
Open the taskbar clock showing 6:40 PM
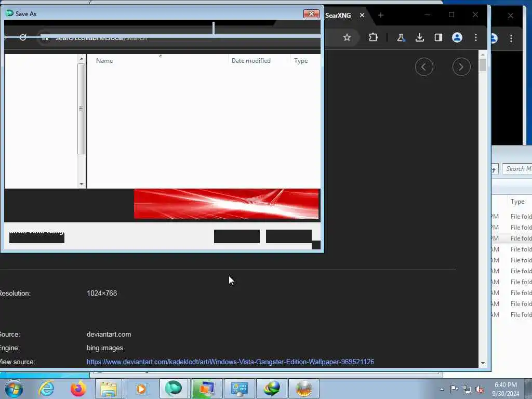click(x=506, y=389)
